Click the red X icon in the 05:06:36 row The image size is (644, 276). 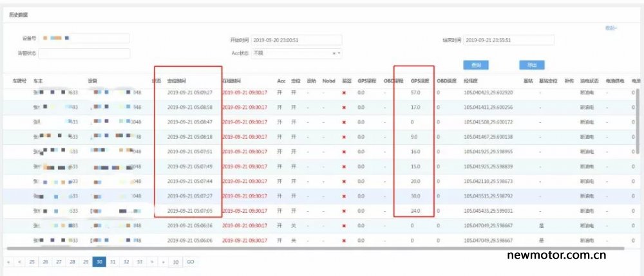tap(344, 226)
